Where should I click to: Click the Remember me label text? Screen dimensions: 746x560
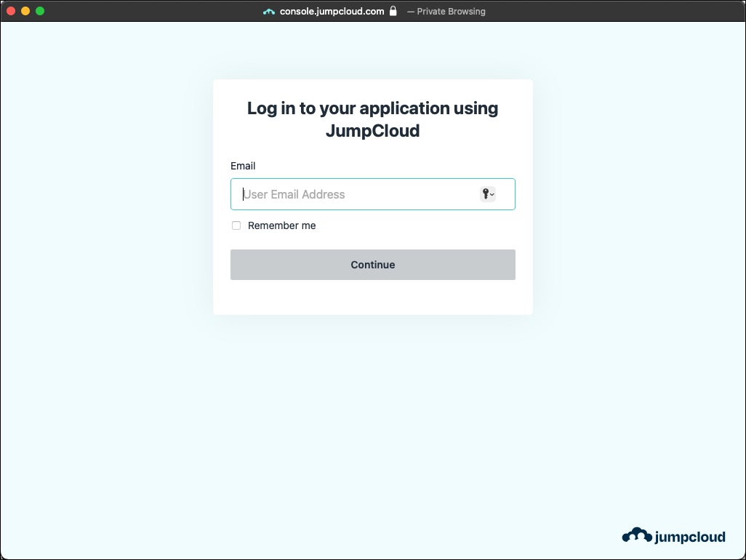[281, 225]
